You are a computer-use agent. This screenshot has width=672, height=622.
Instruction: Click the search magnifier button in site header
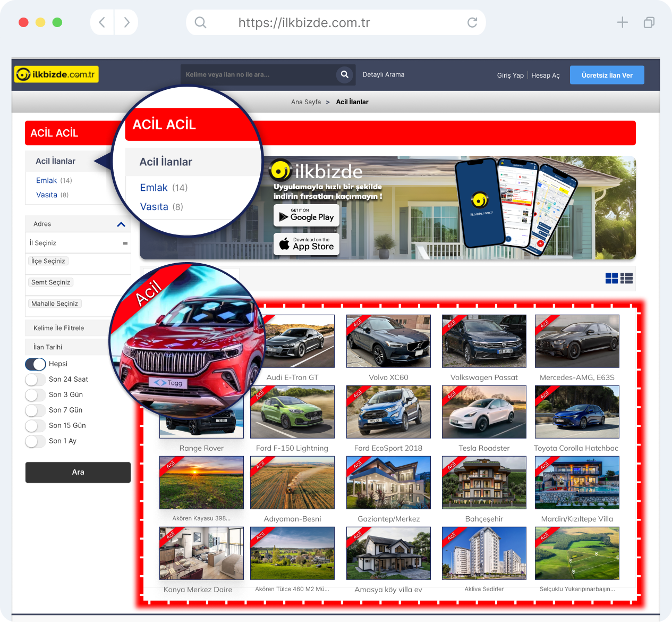tap(345, 74)
